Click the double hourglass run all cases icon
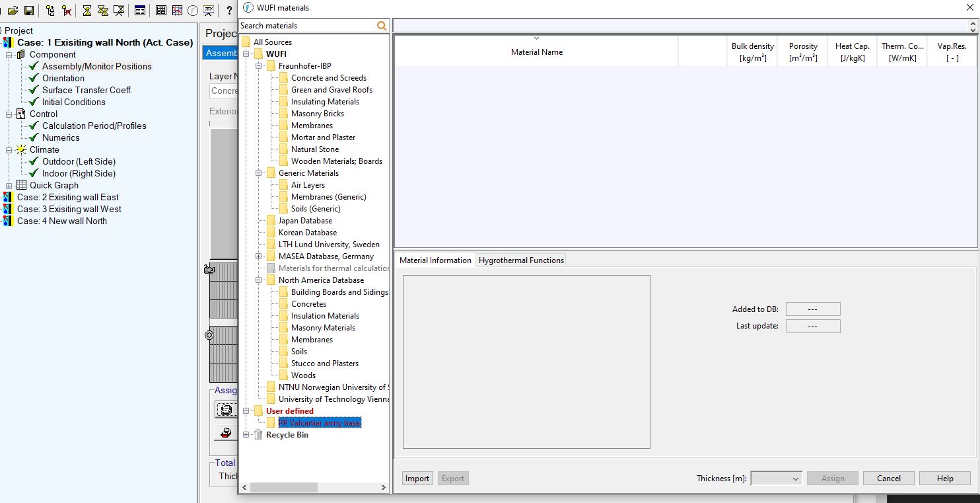980x503 pixels. 103,11
